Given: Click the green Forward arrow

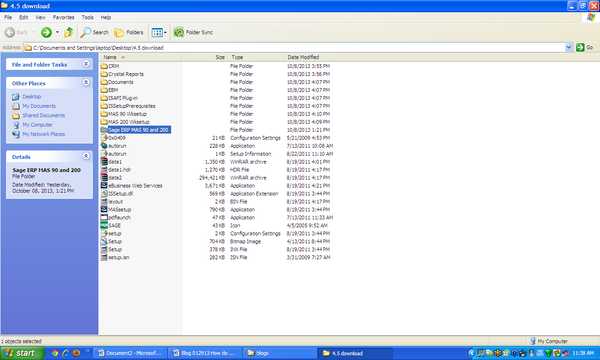Looking at the screenshot, I should pyautogui.click(x=46, y=33).
